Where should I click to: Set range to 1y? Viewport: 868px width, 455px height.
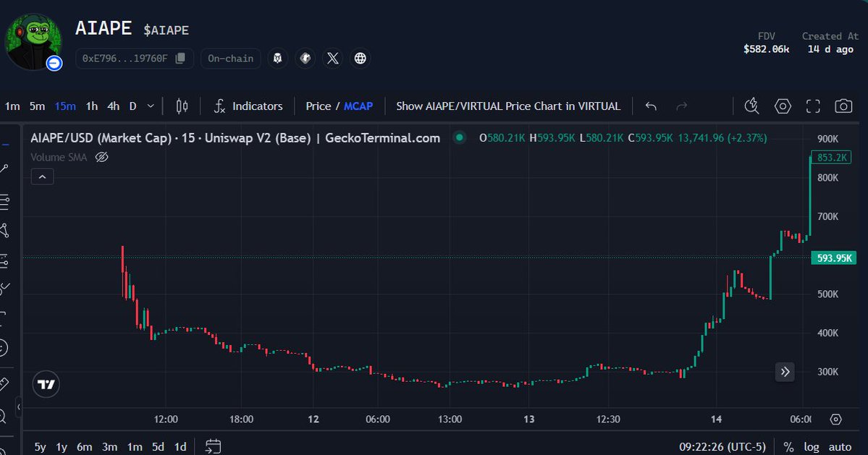(62, 447)
